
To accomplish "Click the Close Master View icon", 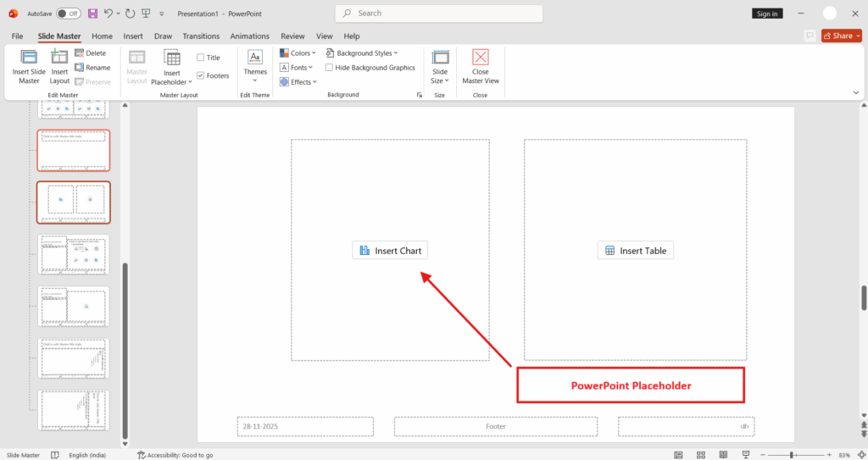I will (x=481, y=58).
